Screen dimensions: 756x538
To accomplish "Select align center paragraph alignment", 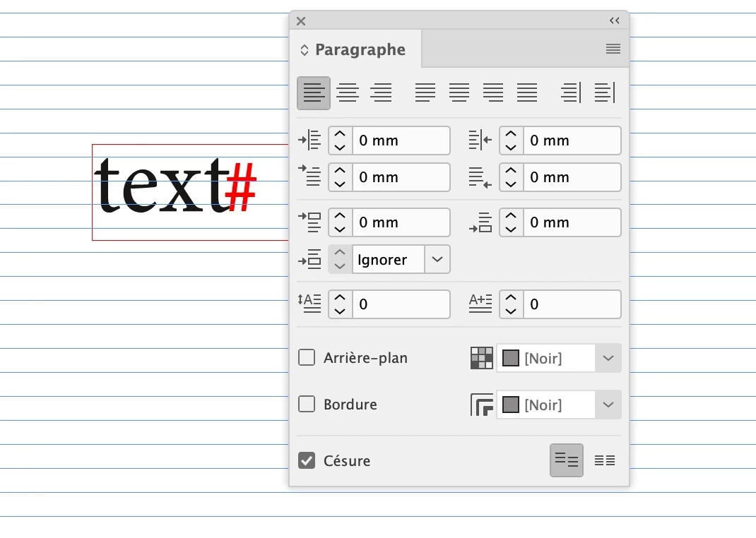I will [348, 93].
